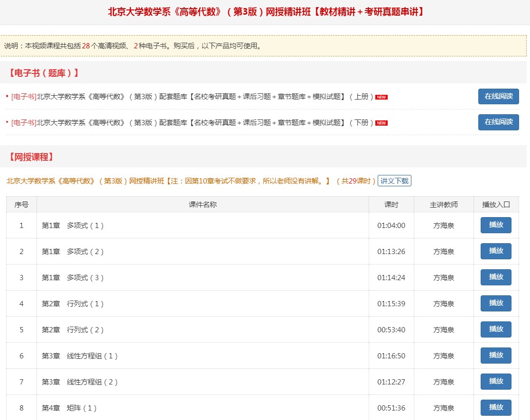The image size is (530, 420).
Task: Click sequence number 5 in the table
Action: click(x=21, y=330)
